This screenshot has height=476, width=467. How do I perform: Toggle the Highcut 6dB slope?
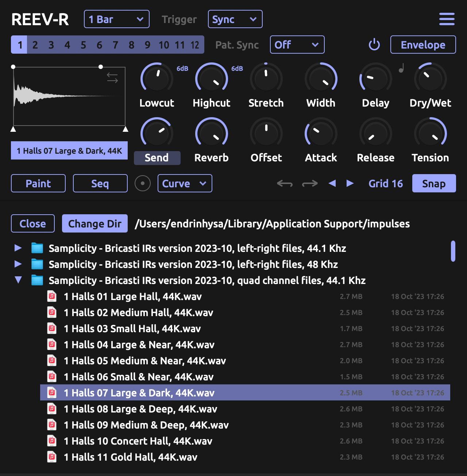[x=237, y=69]
